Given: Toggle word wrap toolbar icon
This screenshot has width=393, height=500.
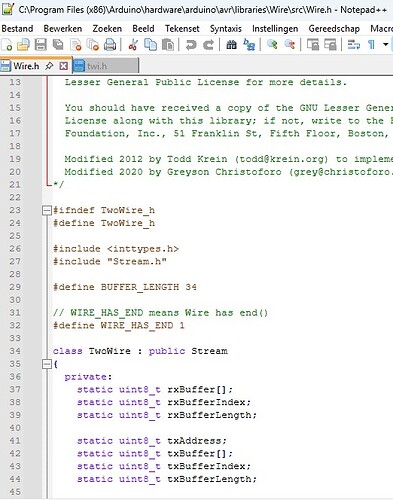Looking at the screenshot, I should pos(353,44).
